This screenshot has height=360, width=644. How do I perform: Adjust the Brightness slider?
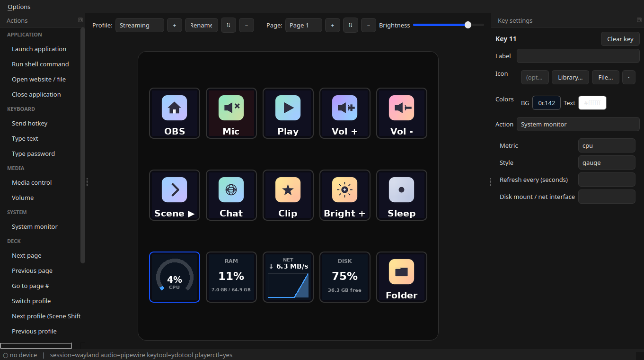(x=449, y=25)
